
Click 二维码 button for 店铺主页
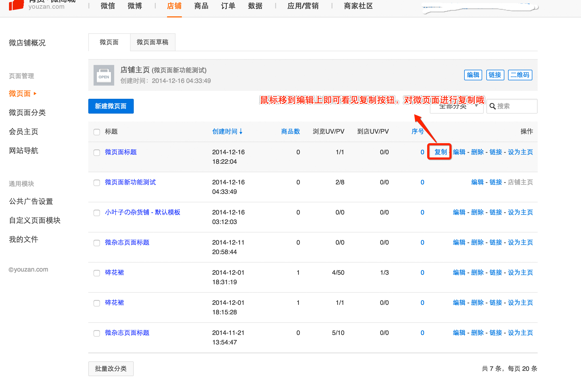click(x=520, y=75)
